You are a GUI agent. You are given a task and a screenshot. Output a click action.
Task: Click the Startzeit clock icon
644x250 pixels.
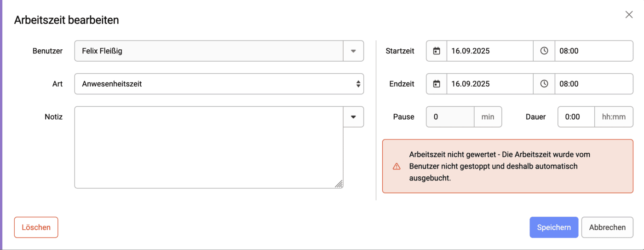[544, 51]
